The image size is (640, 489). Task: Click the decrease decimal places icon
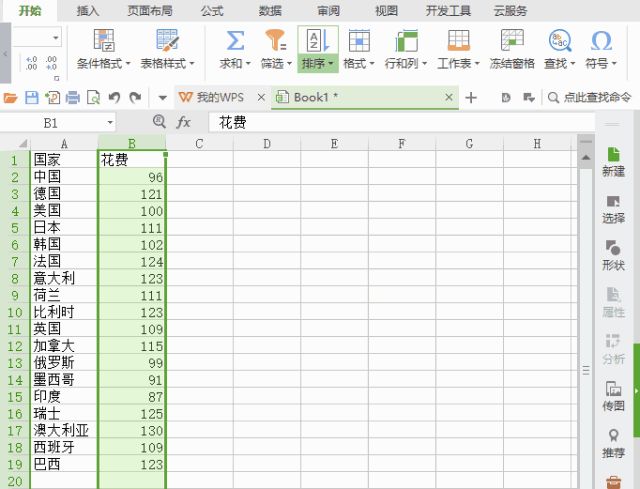(51, 63)
